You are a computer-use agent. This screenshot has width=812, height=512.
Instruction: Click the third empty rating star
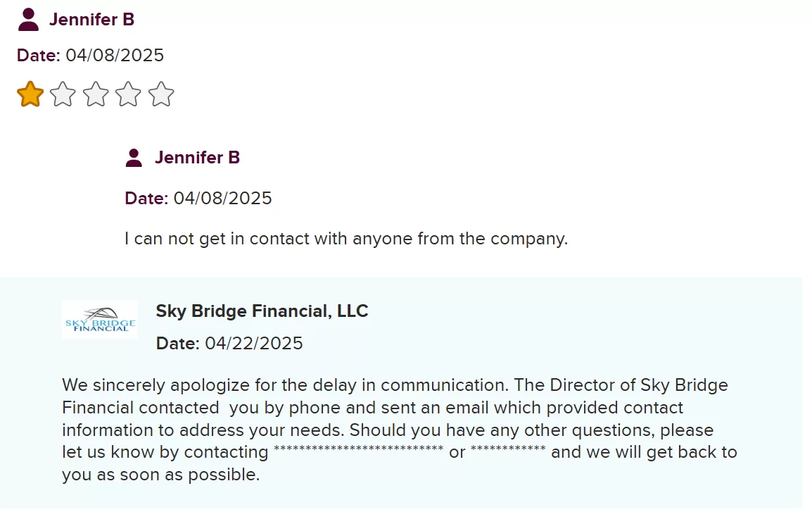coord(96,94)
